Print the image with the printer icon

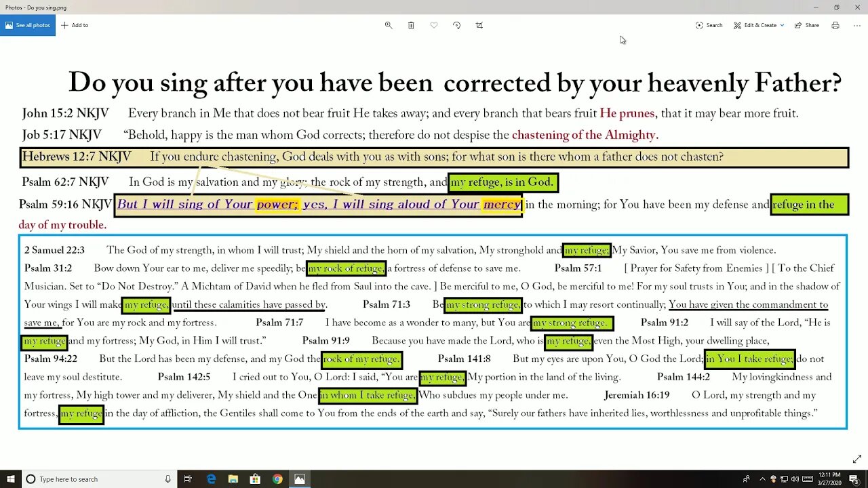[835, 25]
